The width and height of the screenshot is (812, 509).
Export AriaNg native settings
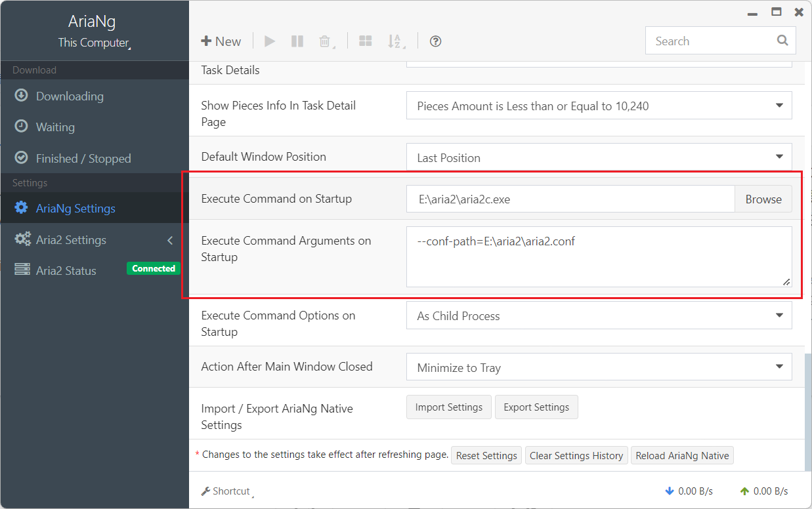pos(536,407)
